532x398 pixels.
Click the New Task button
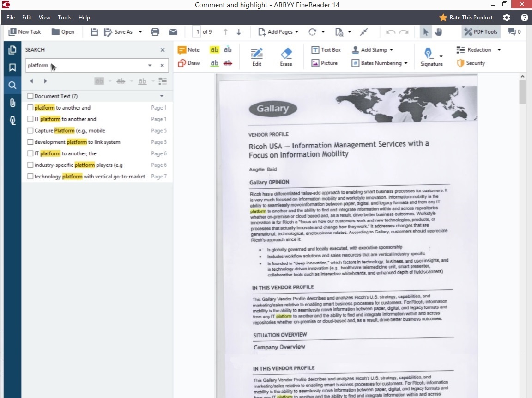pos(24,32)
